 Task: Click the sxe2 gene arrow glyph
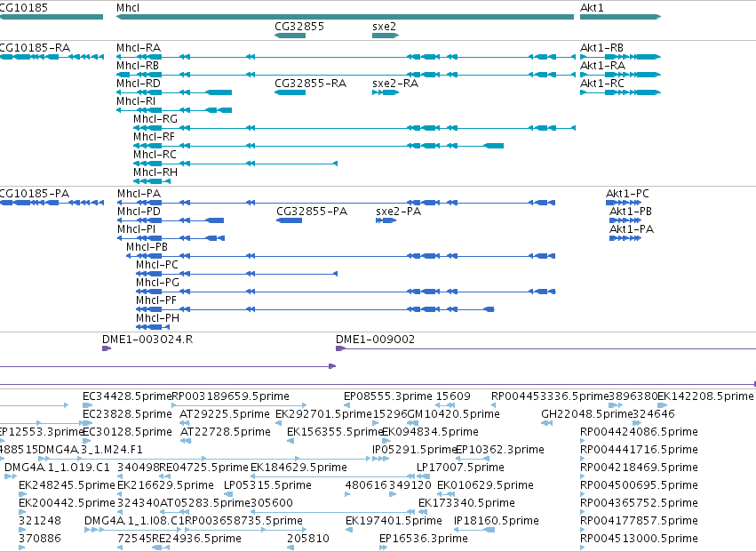[386, 36]
